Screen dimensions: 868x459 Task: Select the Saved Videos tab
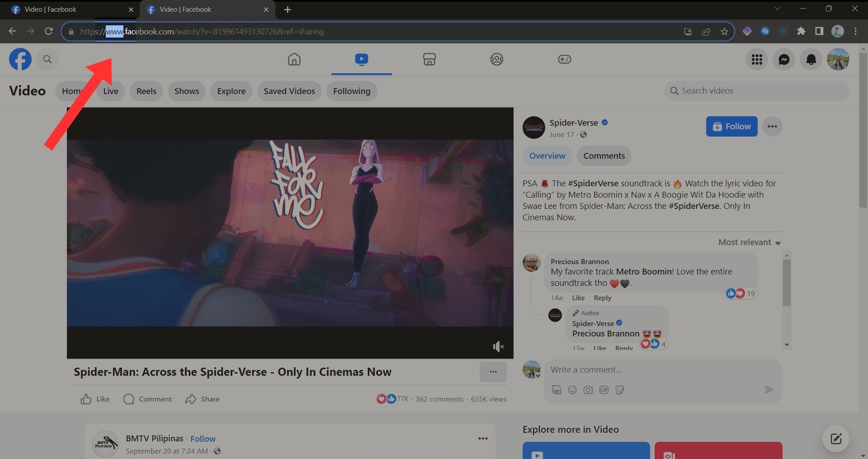[x=289, y=91]
